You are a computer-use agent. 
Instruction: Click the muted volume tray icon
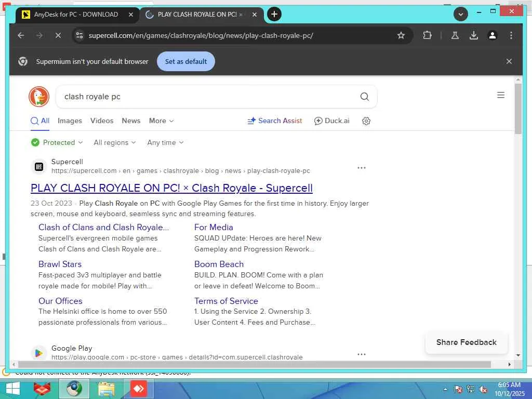pos(483,390)
